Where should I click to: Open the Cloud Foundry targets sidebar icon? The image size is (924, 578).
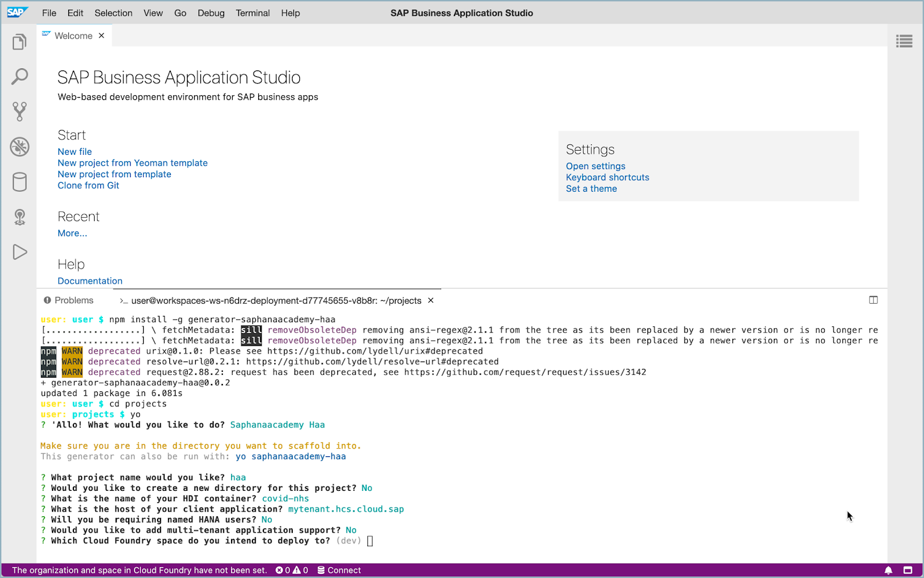(20, 217)
